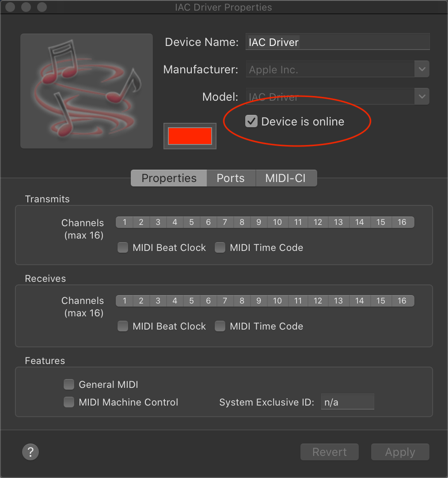Open the Model dropdown arrow
This screenshot has width=448, height=478.
click(x=422, y=97)
